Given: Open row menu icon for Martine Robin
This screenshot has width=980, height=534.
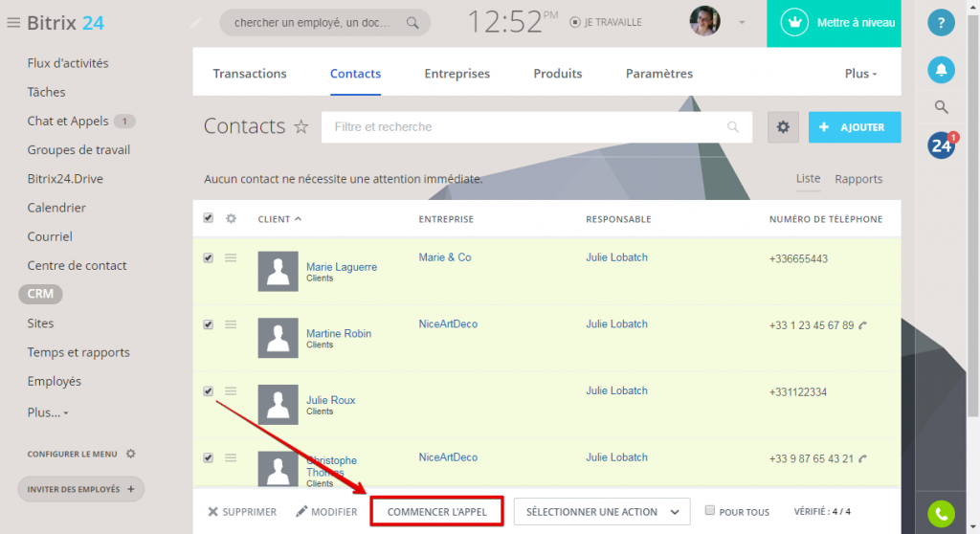Looking at the screenshot, I should pyautogui.click(x=231, y=324).
